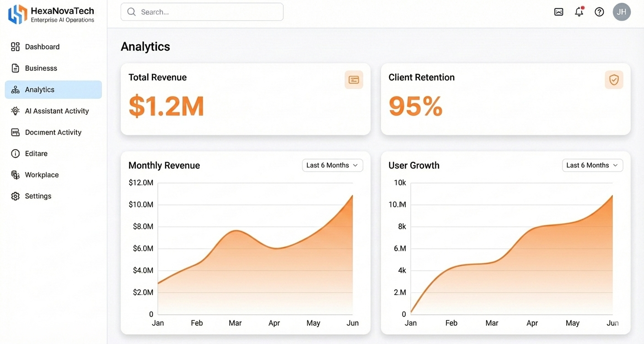Go to AI Assistant Activity
Image resolution: width=644 pixels, height=344 pixels.
tap(57, 111)
